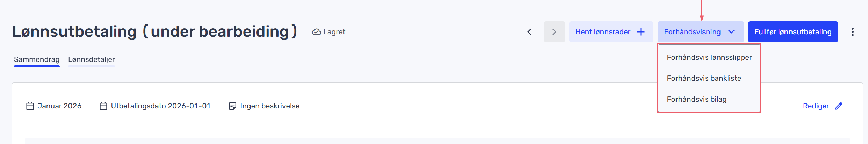The height and width of the screenshot is (144, 868).
Task: Choose Forhåndsvis bankliste option
Action: [x=704, y=78]
